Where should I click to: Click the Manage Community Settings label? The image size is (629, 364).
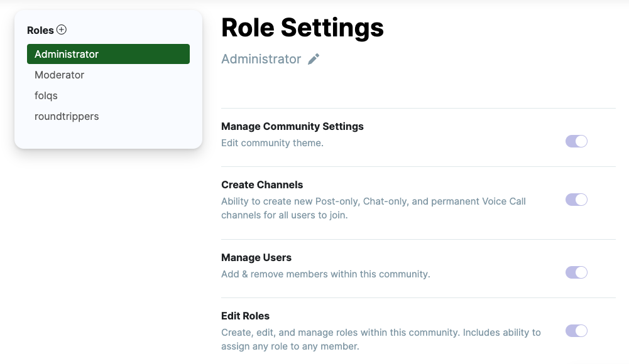point(292,127)
